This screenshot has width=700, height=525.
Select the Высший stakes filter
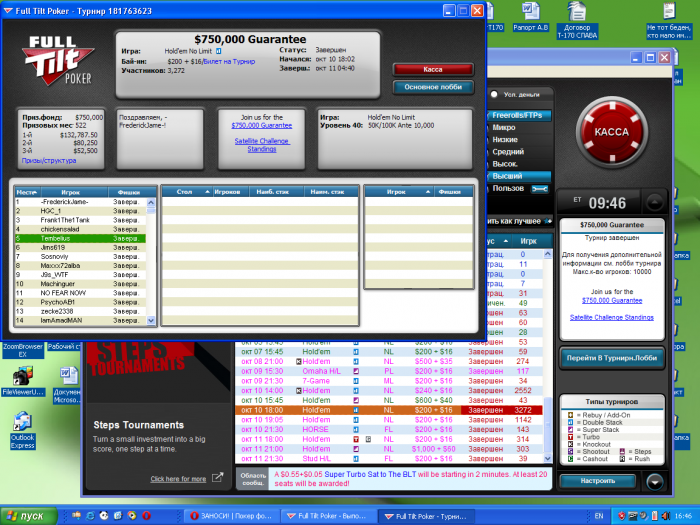click(520, 176)
